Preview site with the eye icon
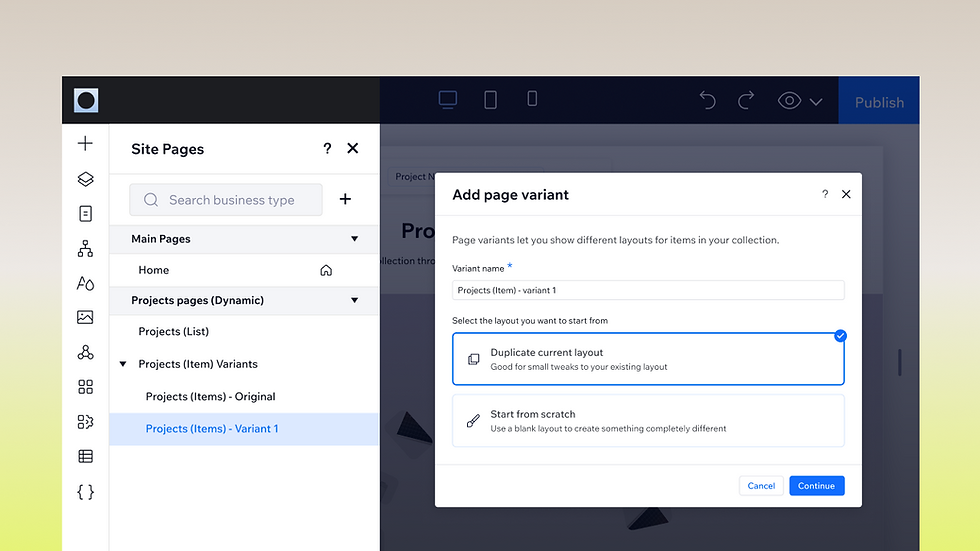 (x=789, y=101)
